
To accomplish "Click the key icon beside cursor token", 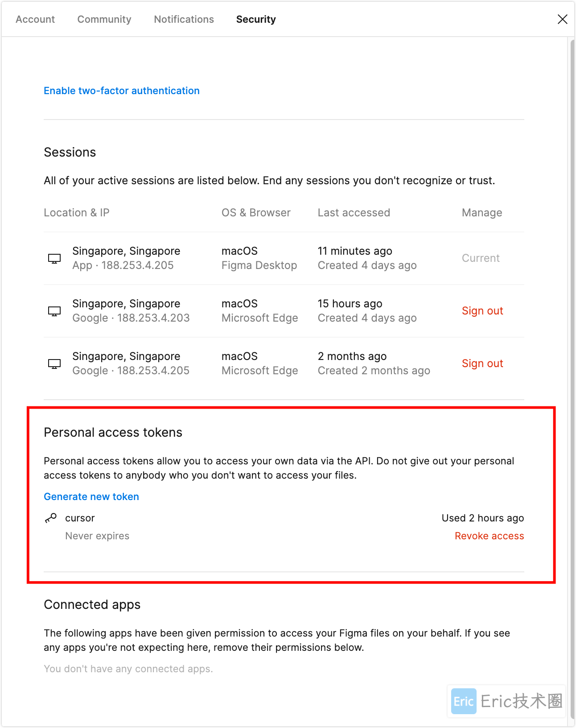I will 51,518.
